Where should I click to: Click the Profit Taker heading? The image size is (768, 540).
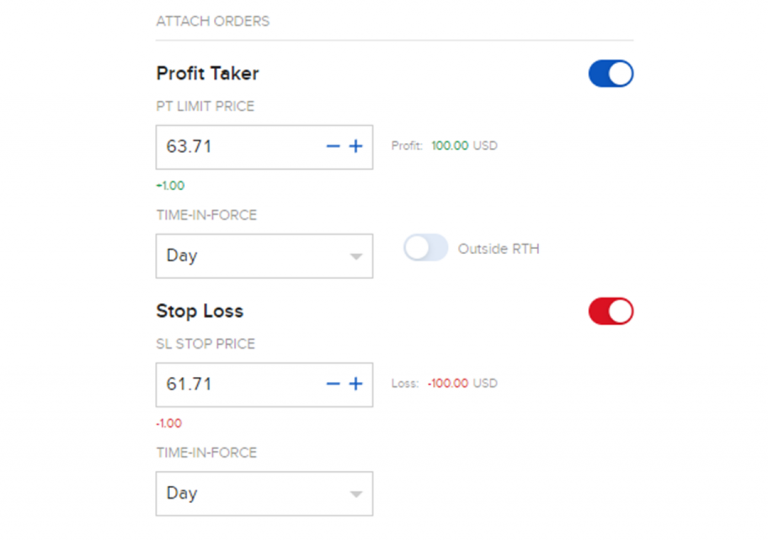[x=207, y=73]
